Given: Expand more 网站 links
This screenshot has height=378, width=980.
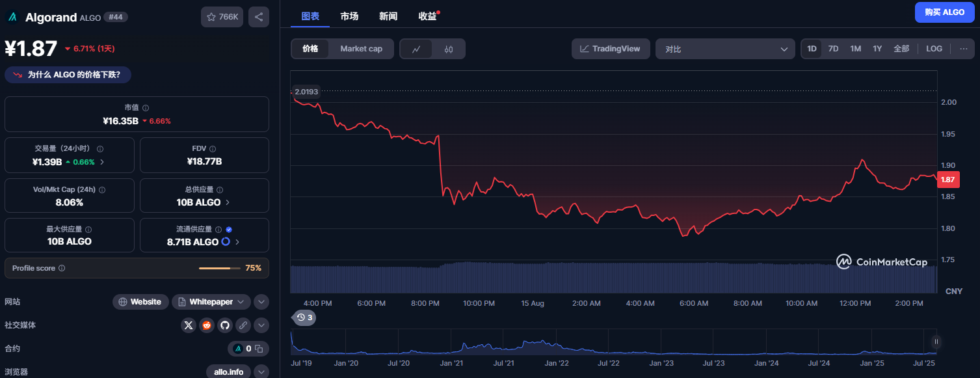Looking at the screenshot, I should 261,302.
